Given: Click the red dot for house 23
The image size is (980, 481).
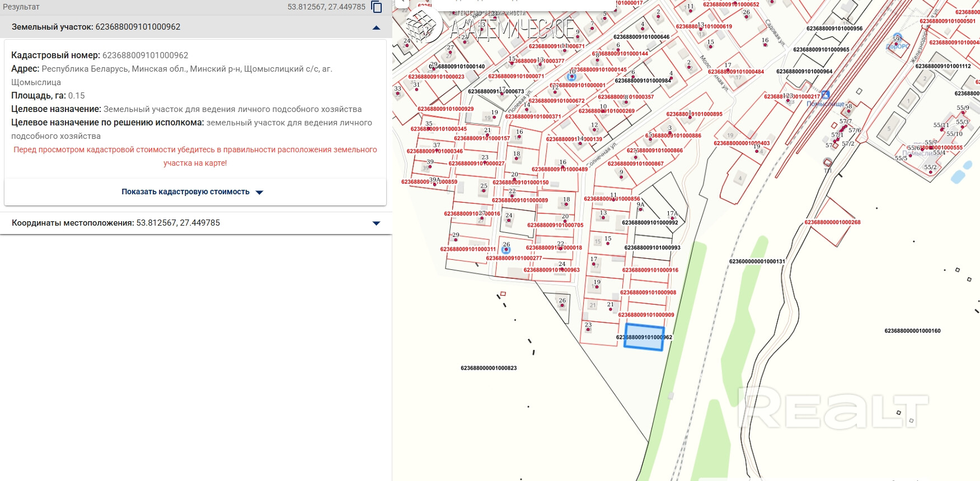Looking at the screenshot, I should click(x=588, y=329).
